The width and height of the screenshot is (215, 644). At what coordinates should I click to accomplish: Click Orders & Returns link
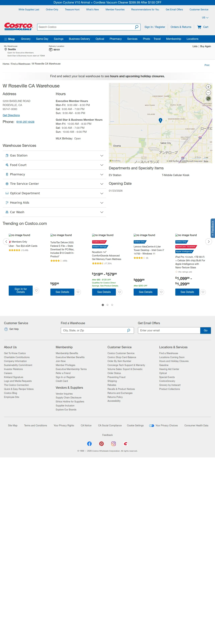click(181, 27)
